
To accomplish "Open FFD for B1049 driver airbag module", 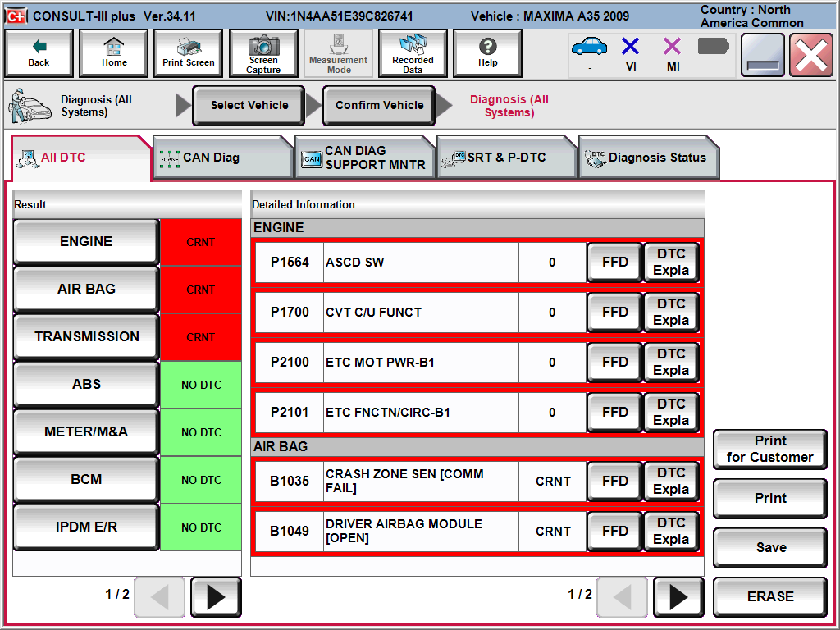I will click(x=614, y=532).
